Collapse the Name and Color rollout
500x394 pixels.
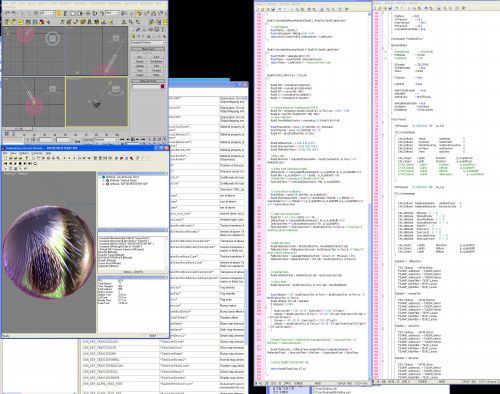click(x=148, y=81)
